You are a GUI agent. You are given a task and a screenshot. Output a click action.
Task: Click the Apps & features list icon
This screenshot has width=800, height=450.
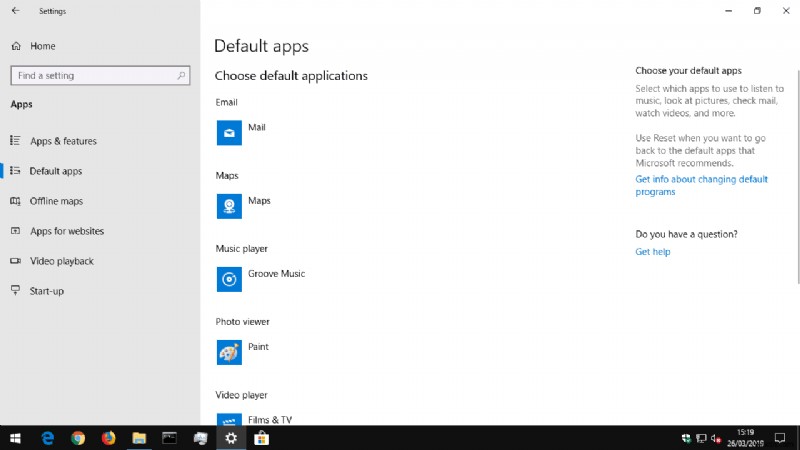pos(15,140)
